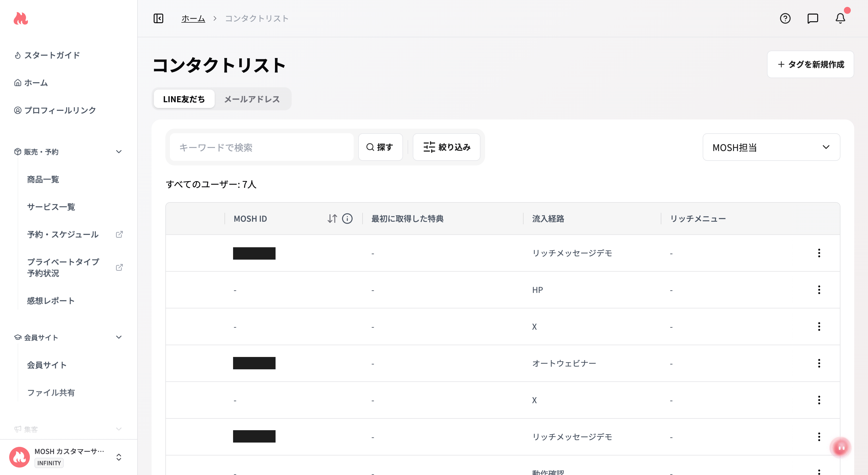868x475 pixels.
Task: Open ファイル共有 in the sidebar
Action: 51,393
